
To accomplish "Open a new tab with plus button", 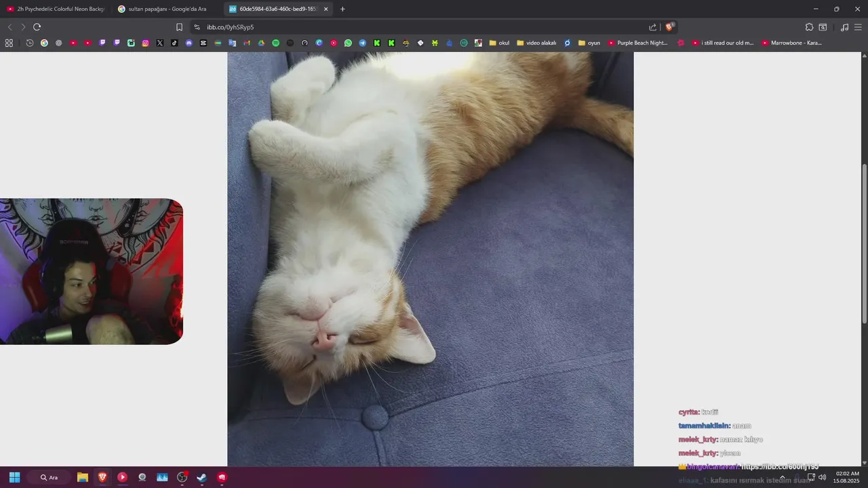I will [342, 9].
